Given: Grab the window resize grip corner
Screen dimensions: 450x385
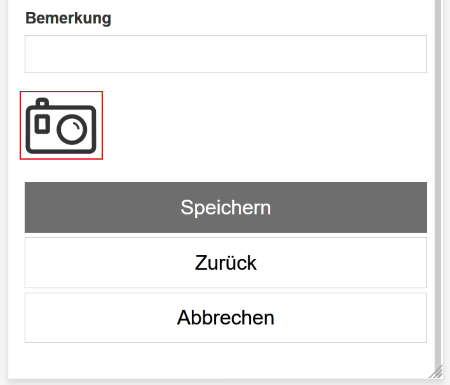Looking at the screenshot, I should 435,372.
